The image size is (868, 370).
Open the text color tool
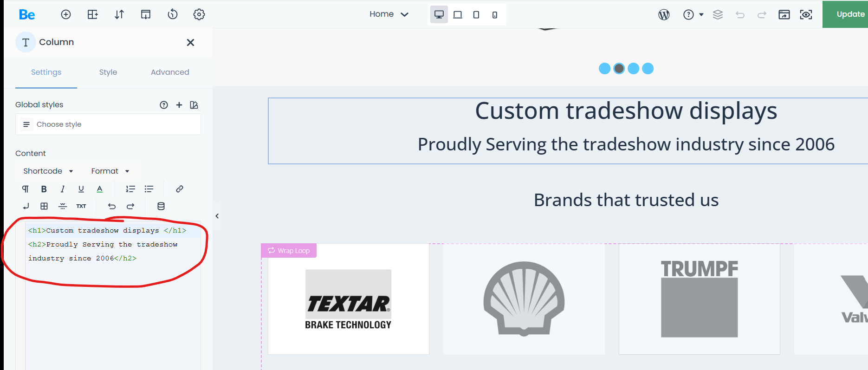[x=99, y=189]
